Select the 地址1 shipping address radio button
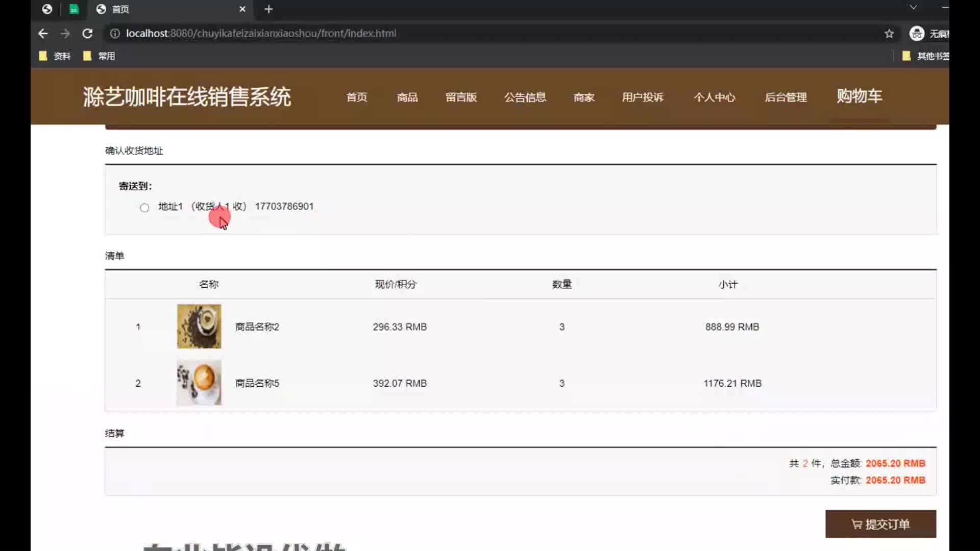Screen dimensions: 980x551 (144, 208)
